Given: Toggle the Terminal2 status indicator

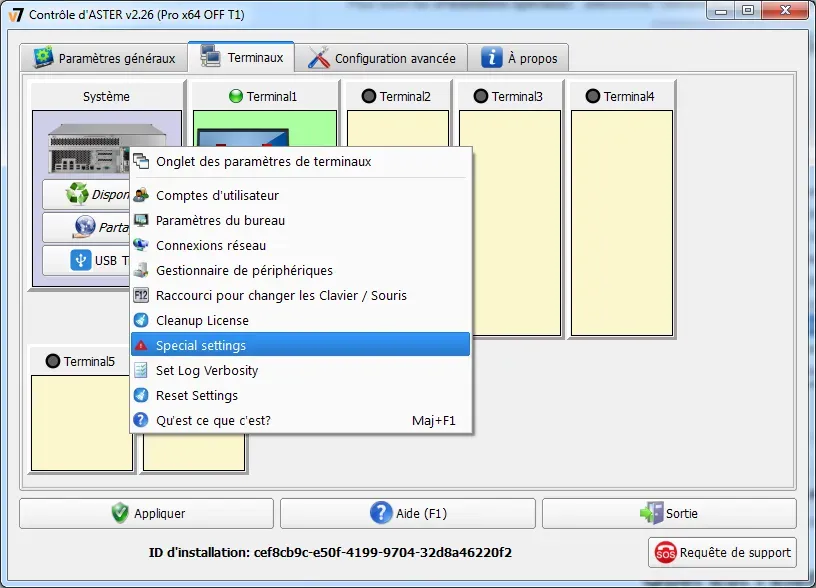Looking at the screenshot, I should (369, 97).
